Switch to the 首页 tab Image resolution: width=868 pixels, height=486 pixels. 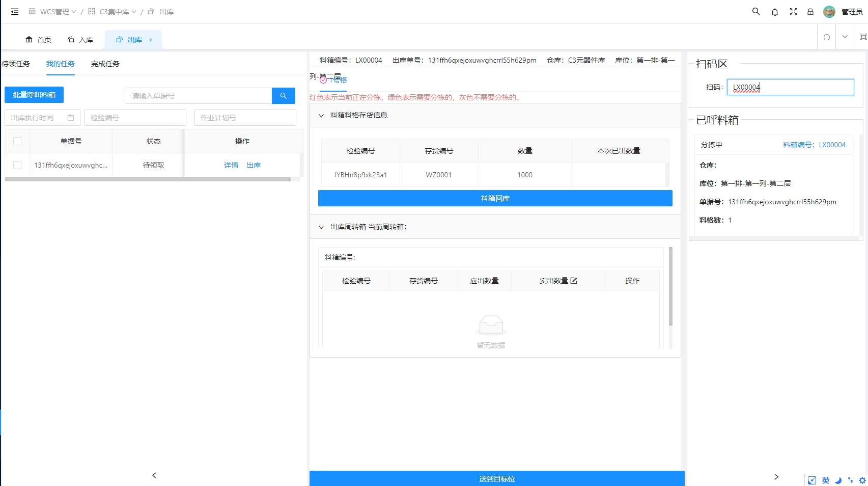39,40
